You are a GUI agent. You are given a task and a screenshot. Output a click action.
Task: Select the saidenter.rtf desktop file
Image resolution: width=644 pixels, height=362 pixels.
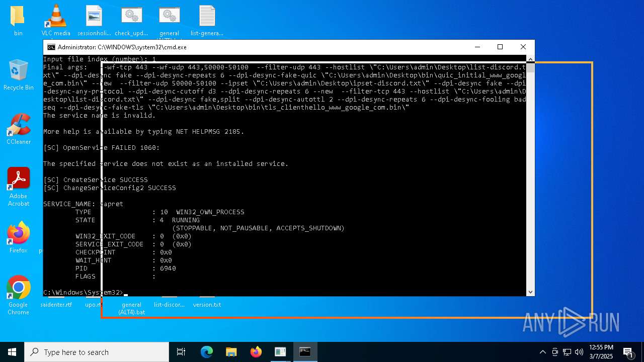click(x=56, y=304)
